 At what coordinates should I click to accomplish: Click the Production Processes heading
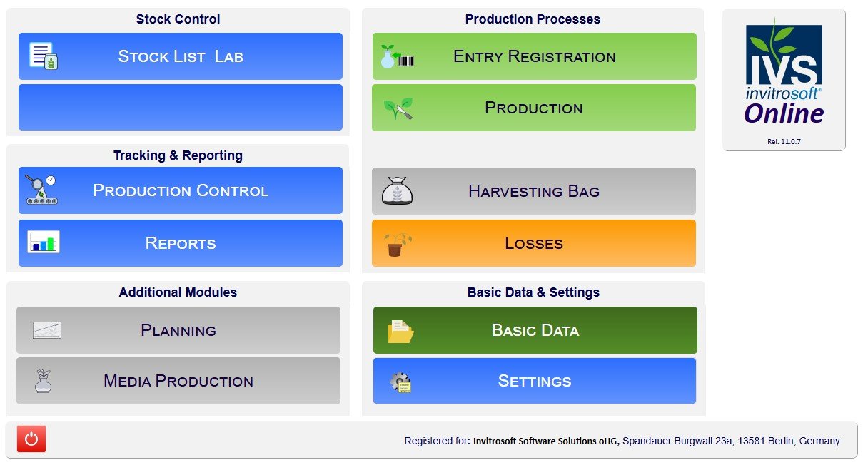click(533, 19)
